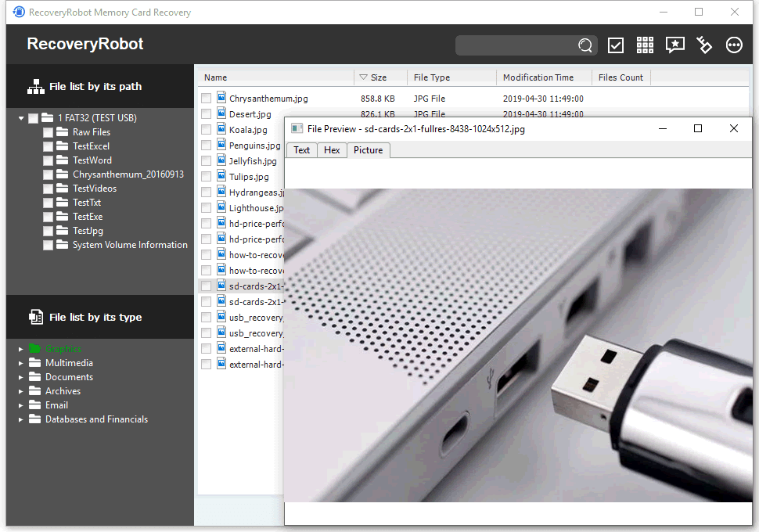759x532 pixels.
Task: Expand the Documents category arrow
Action: pos(21,377)
